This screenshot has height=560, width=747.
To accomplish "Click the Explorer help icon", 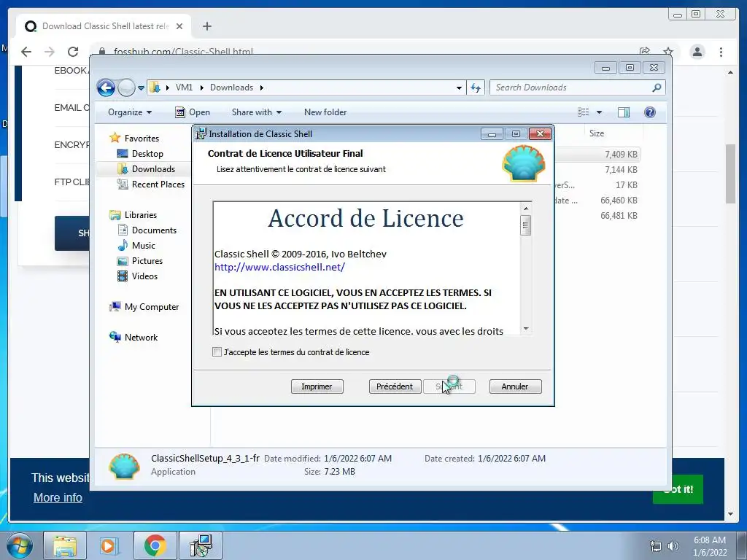I will point(650,112).
